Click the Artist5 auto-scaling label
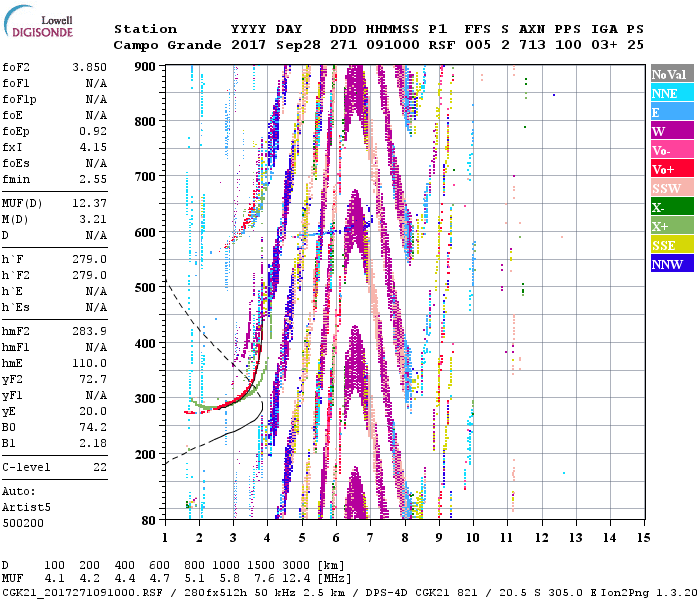 [25, 508]
